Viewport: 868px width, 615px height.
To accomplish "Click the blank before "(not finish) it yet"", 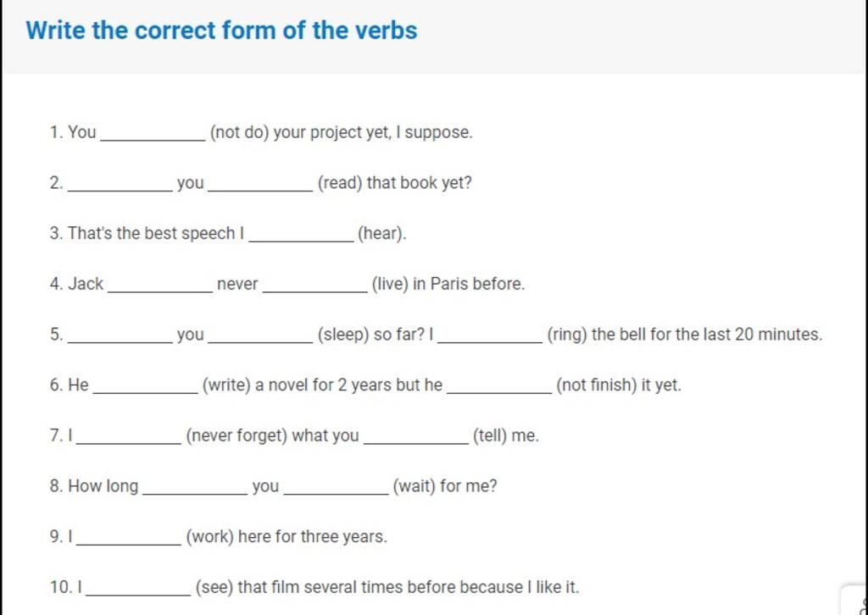I will (499, 385).
